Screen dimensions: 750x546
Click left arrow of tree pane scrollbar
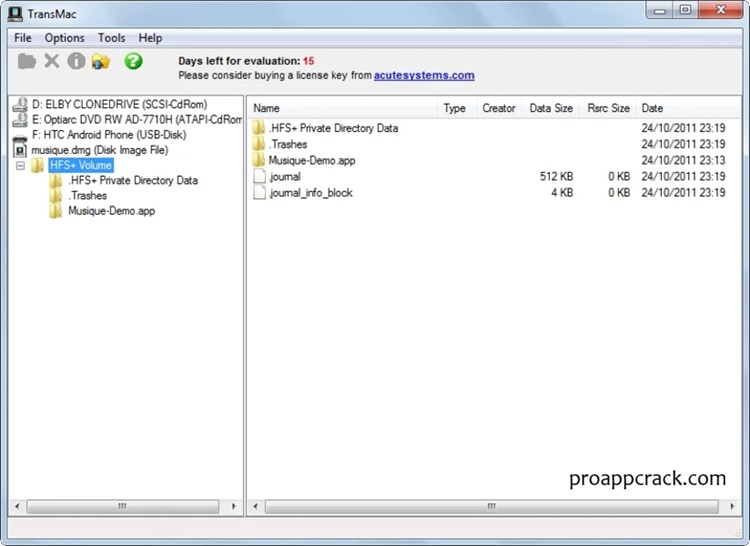tap(17, 506)
